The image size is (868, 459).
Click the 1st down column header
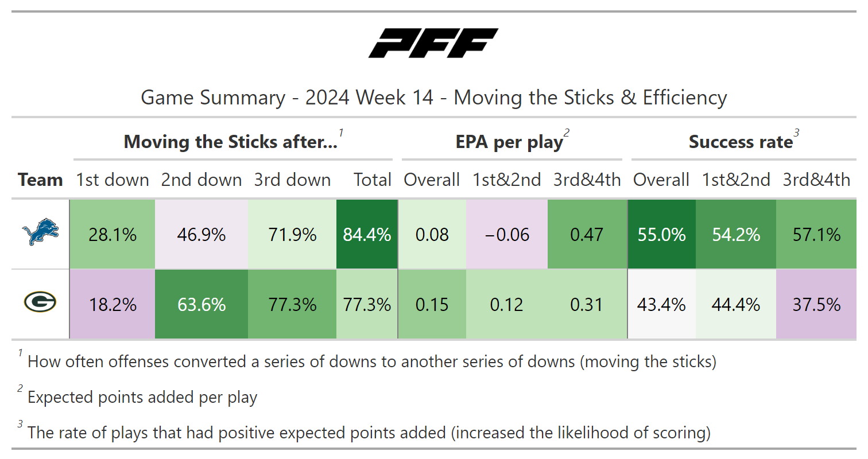click(x=113, y=180)
